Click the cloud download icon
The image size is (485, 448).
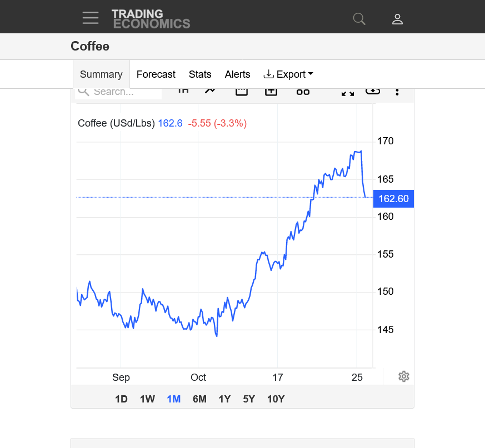(x=373, y=92)
